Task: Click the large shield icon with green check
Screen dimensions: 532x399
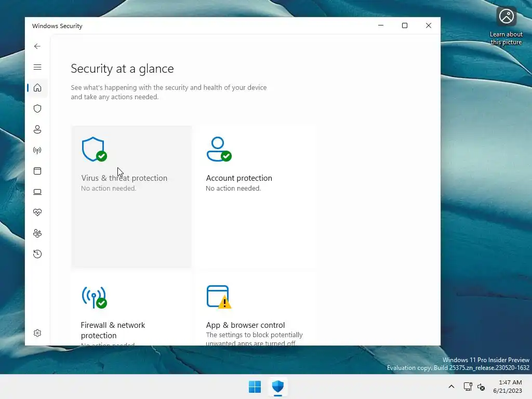Action: pos(95,149)
